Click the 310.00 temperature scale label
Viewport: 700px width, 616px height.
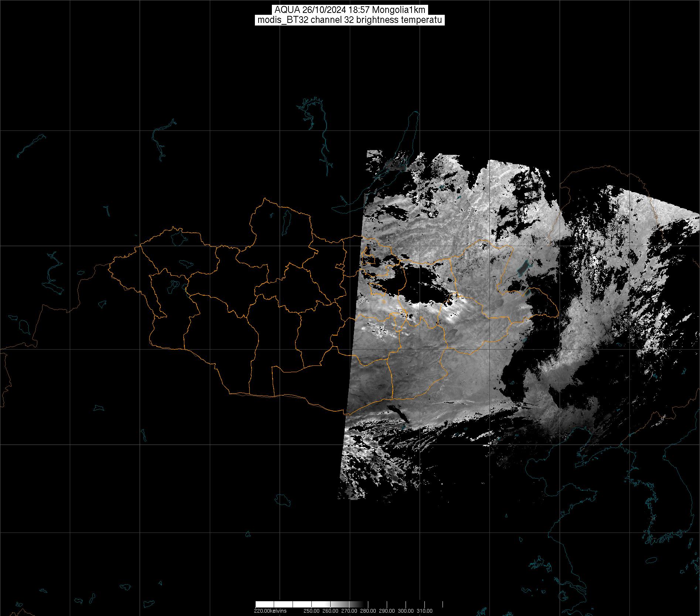coord(425,610)
